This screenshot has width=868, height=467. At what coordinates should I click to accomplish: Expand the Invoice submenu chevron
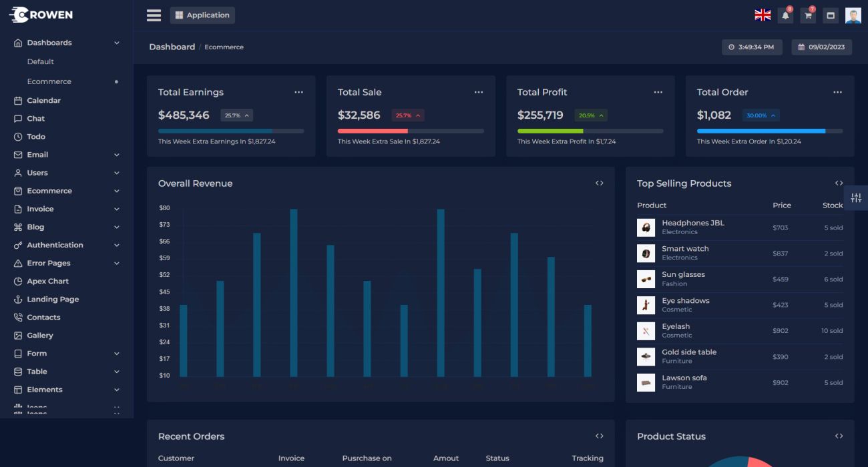(117, 209)
